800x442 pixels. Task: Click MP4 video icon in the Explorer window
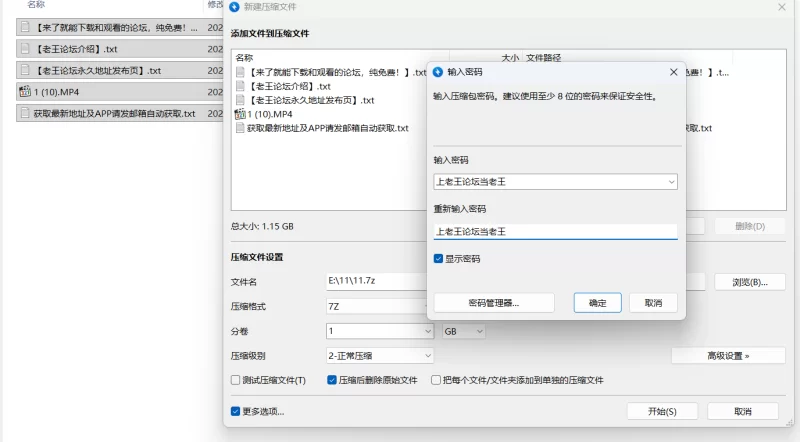[24, 92]
